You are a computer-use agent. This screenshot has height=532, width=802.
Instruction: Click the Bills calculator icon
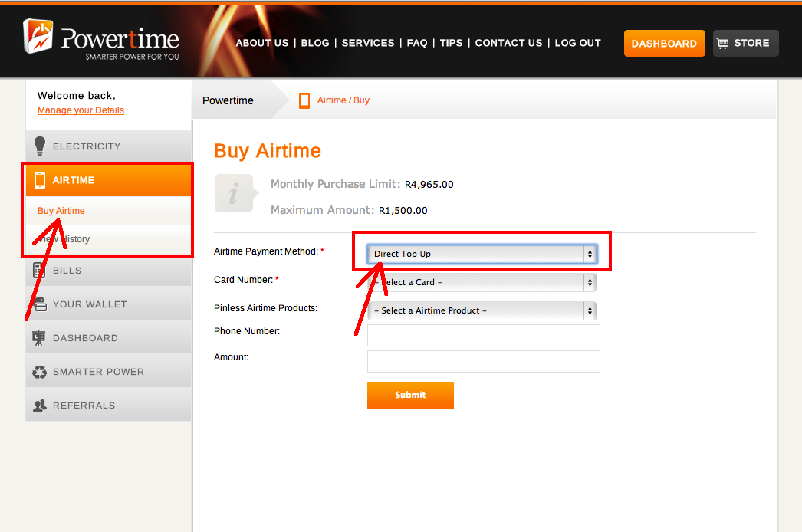tap(39, 270)
